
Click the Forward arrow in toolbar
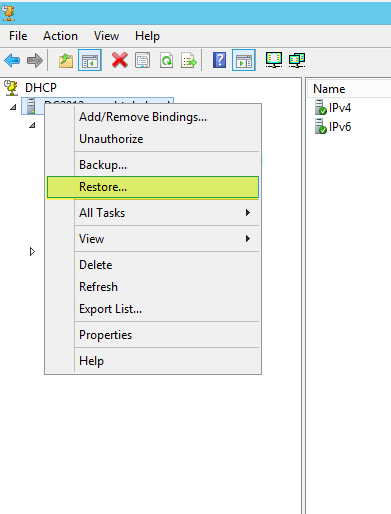coord(35,60)
